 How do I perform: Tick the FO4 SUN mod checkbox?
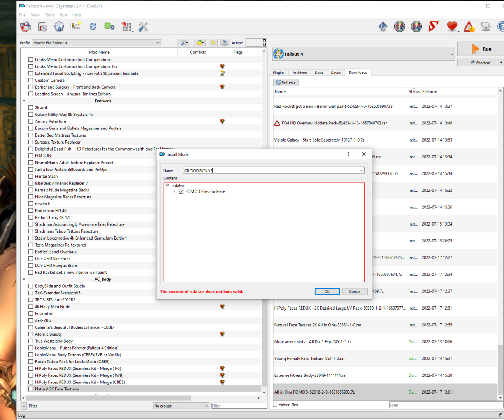pyautogui.click(x=31, y=156)
